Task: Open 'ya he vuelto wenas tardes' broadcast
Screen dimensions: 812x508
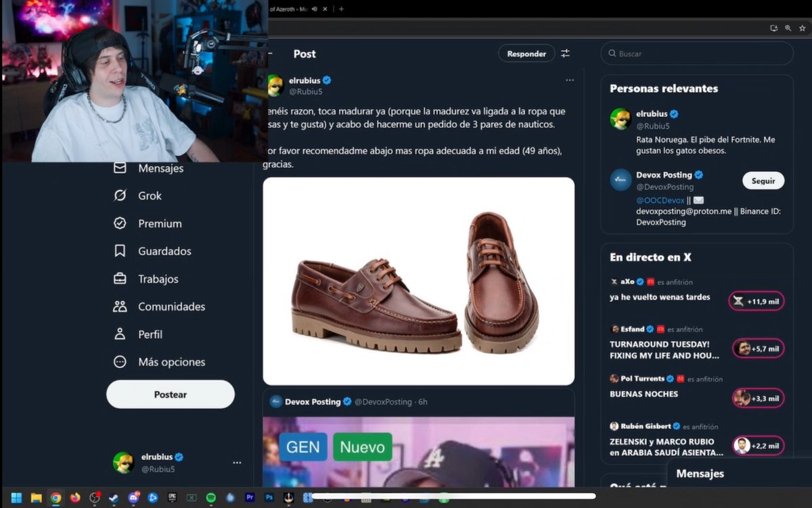Action: tap(660, 297)
